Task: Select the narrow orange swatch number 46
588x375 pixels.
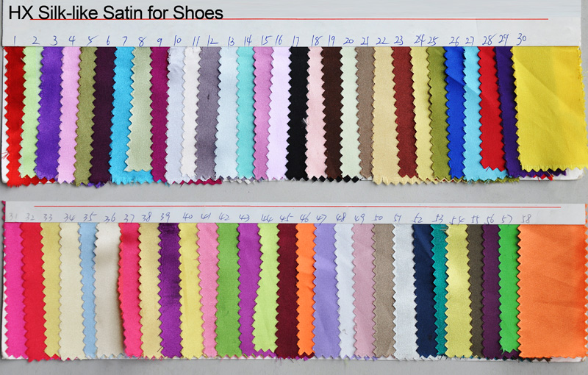Action: click(306, 289)
